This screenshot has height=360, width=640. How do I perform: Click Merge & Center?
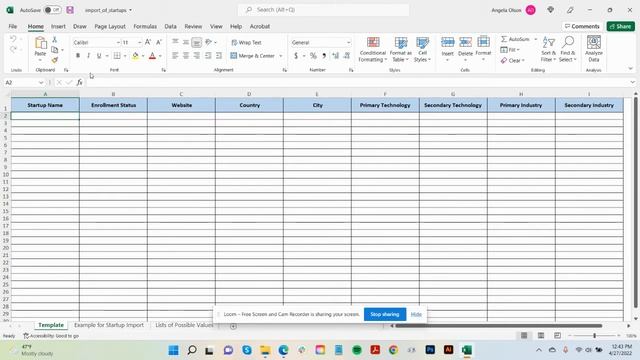[x=253, y=56]
